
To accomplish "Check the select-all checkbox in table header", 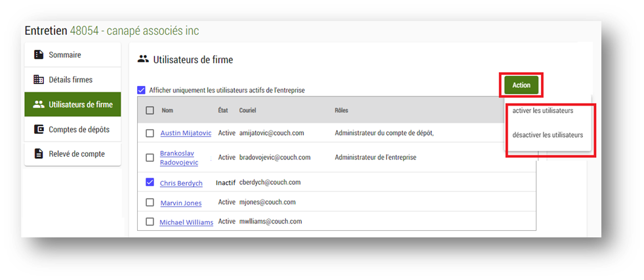I will pos(150,110).
